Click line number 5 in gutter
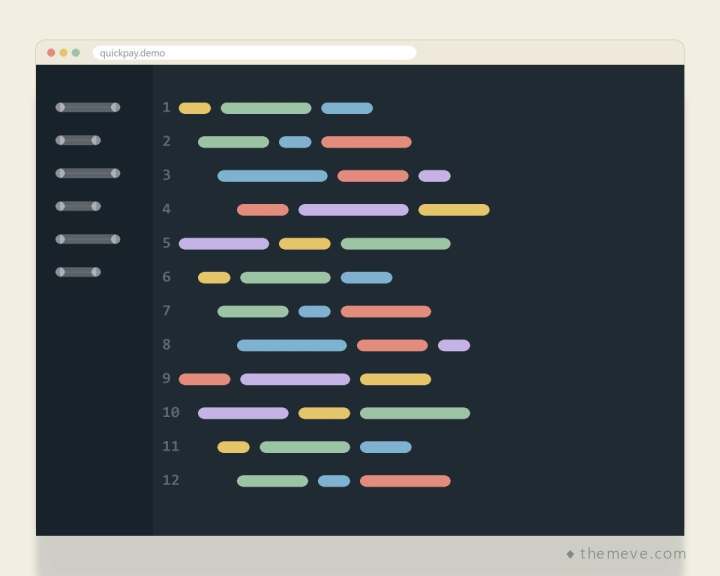Image resolution: width=720 pixels, height=576 pixels. (166, 243)
